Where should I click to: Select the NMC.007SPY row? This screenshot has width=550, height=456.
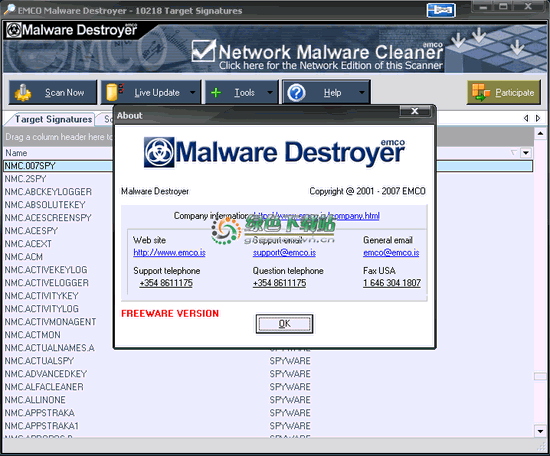[x=268, y=166]
